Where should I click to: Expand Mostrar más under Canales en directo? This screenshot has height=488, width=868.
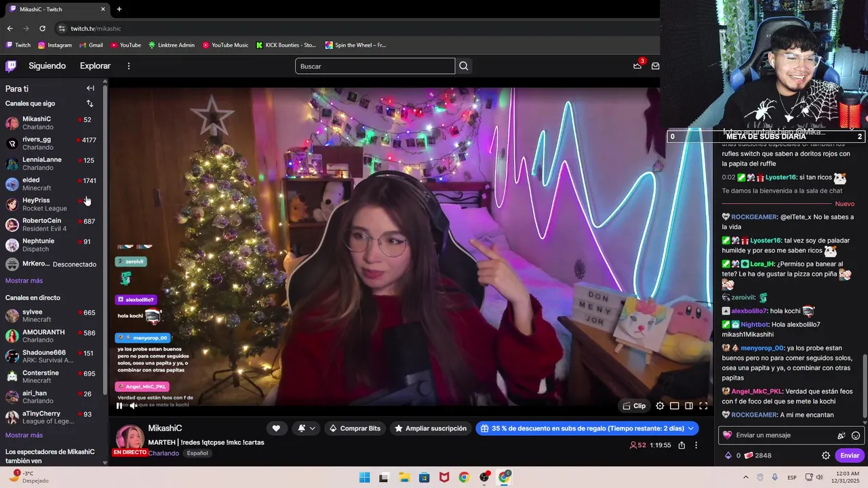[x=24, y=435]
